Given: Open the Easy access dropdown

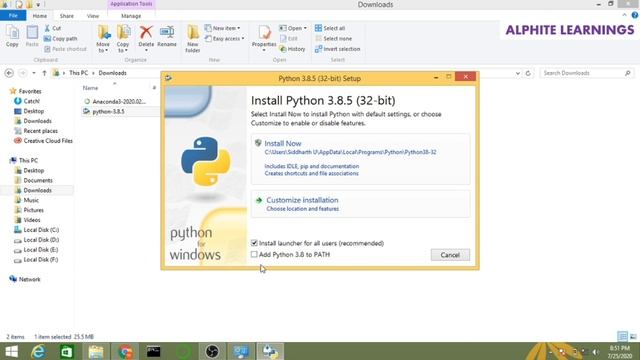Looking at the screenshot, I should coord(224,38).
